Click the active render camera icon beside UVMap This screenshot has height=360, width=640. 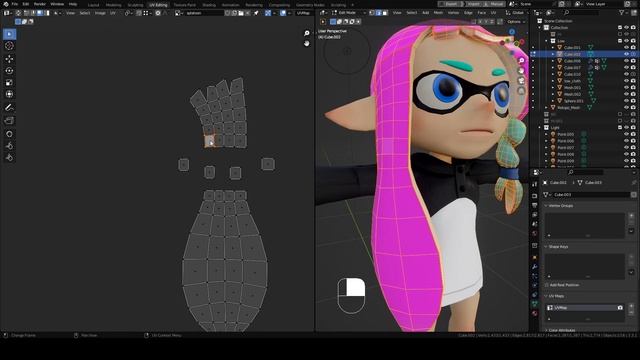click(x=620, y=308)
